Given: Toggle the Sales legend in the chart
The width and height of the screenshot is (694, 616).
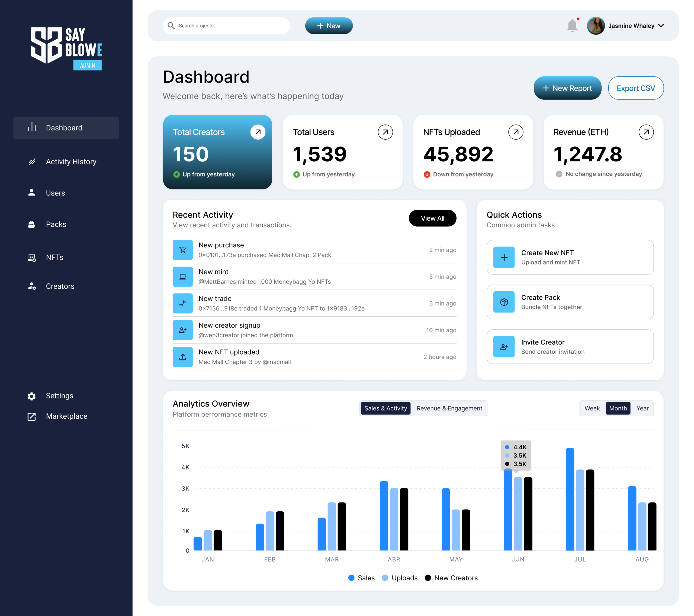Looking at the screenshot, I should point(361,578).
